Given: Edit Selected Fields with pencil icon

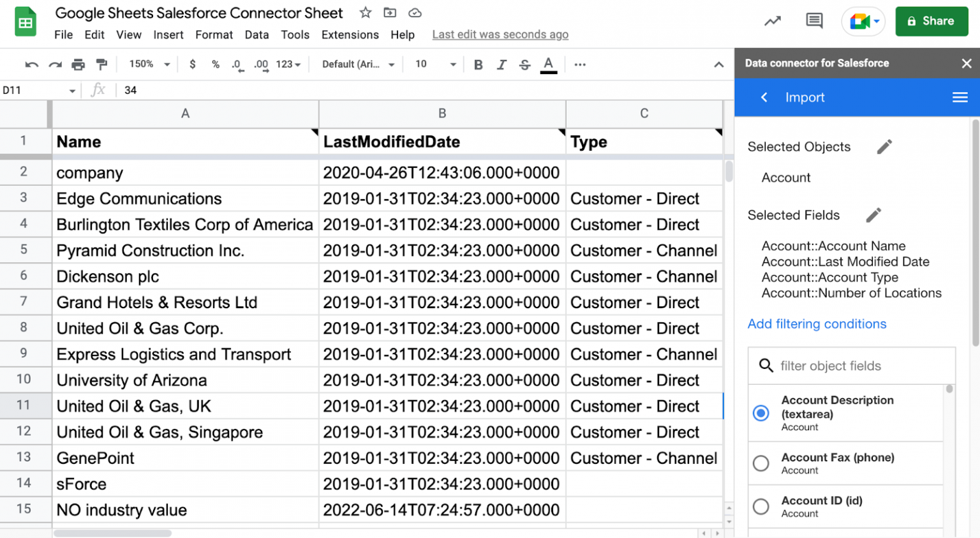Looking at the screenshot, I should pos(873,215).
